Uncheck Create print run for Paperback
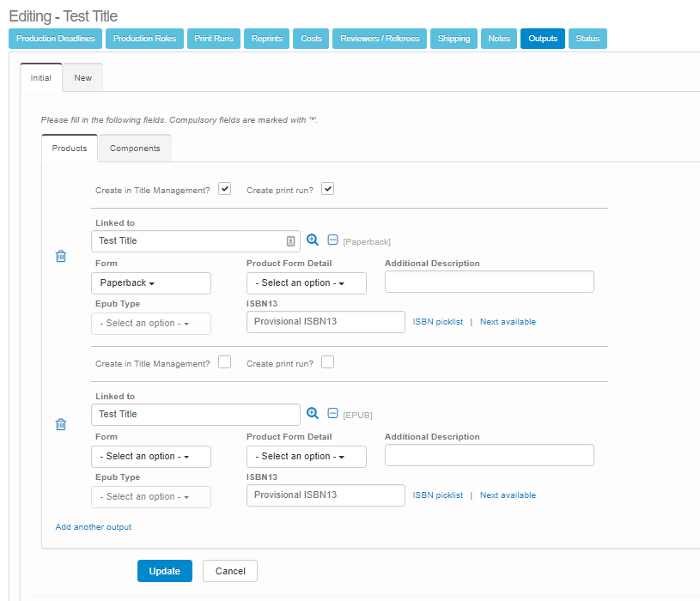This screenshot has width=700, height=601. 327,189
